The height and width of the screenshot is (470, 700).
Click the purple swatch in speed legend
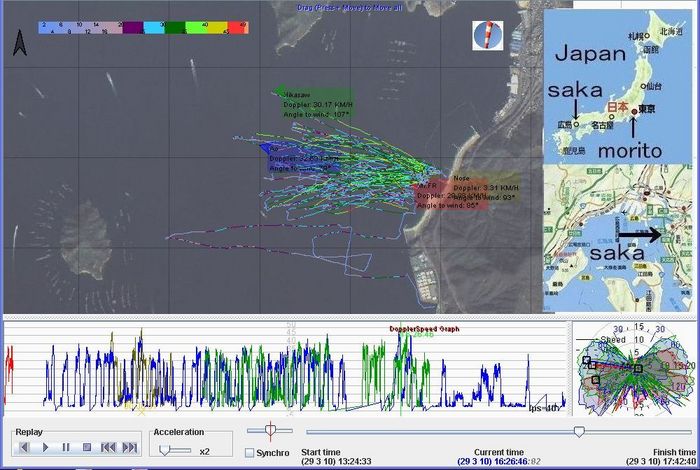[131, 26]
